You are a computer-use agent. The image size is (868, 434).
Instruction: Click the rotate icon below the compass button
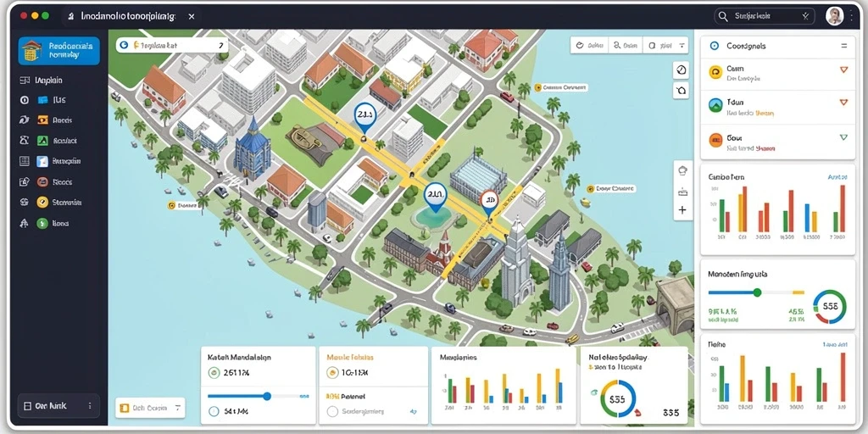(x=681, y=90)
